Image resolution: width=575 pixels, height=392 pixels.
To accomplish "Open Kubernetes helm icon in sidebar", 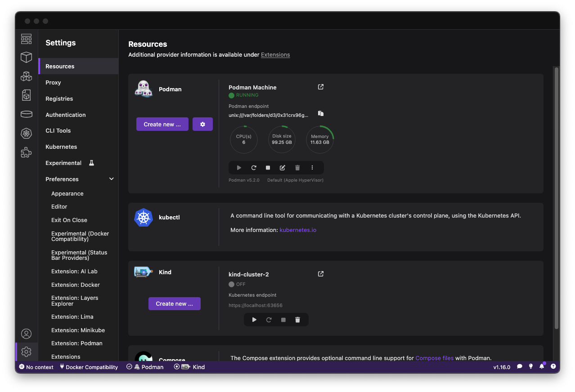I will [x=27, y=134].
